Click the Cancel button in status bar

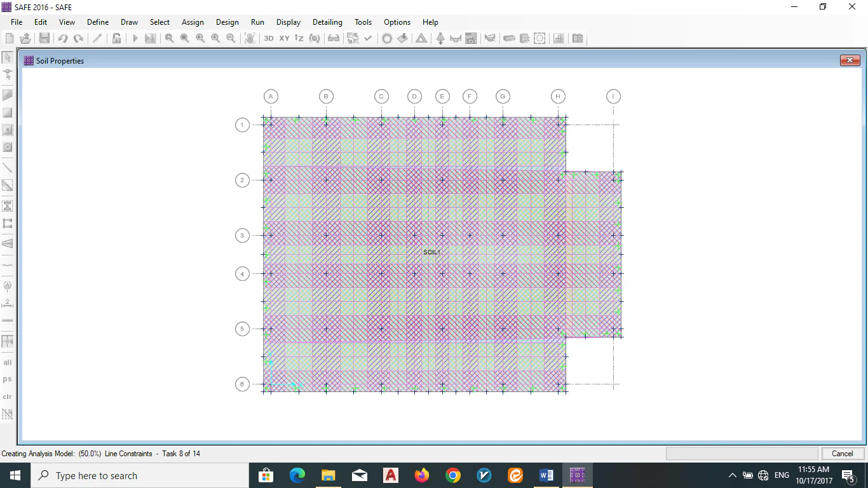pyautogui.click(x=842, y=454)
